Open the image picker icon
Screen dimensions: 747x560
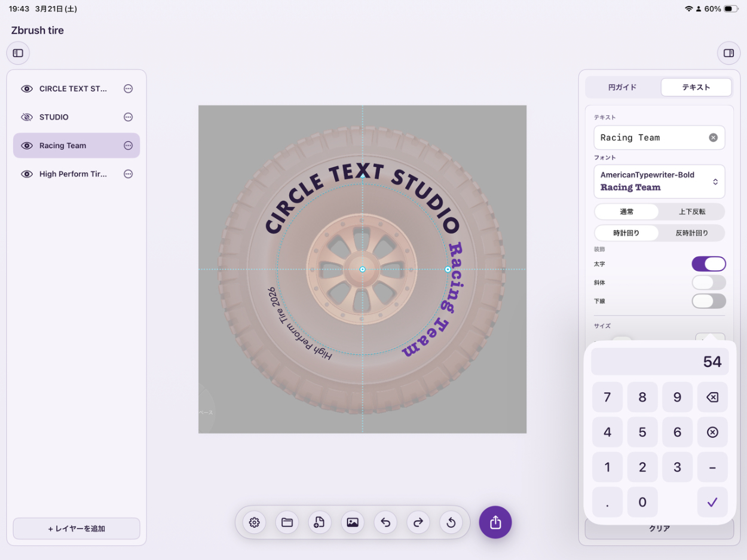coord(353,522)
